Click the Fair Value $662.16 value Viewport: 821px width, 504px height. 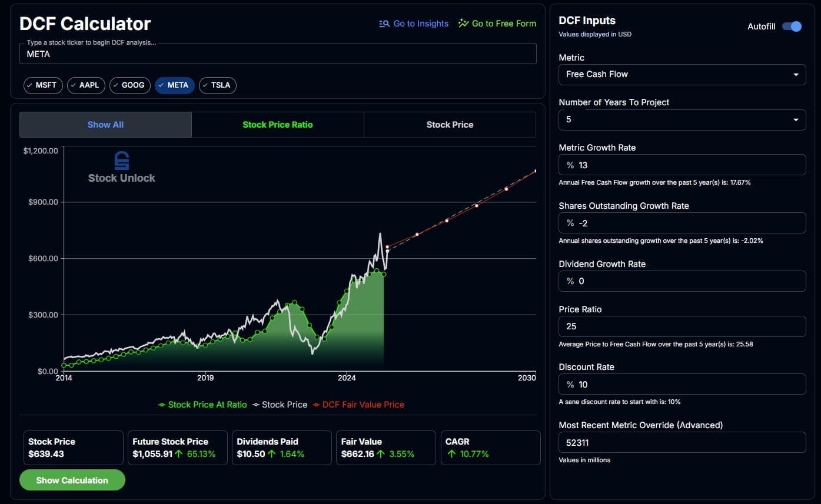point(358,454)
